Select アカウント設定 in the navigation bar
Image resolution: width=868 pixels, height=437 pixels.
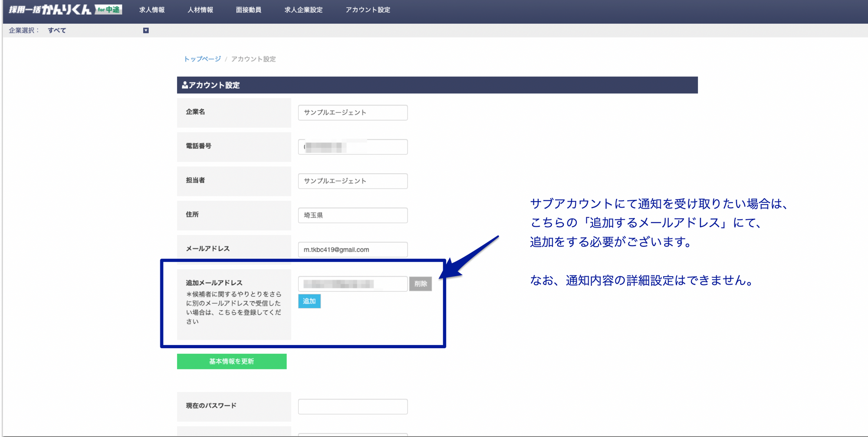(x=367, y=10)
